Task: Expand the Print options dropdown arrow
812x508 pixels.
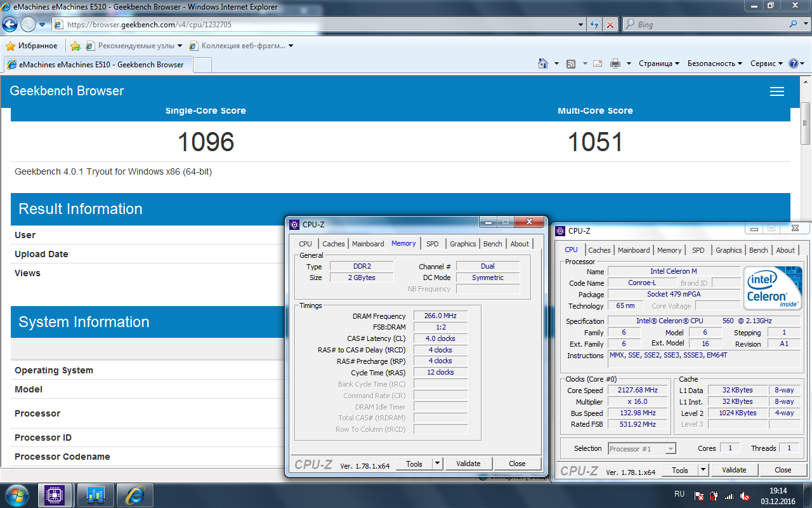Action: tap(629, 63)
